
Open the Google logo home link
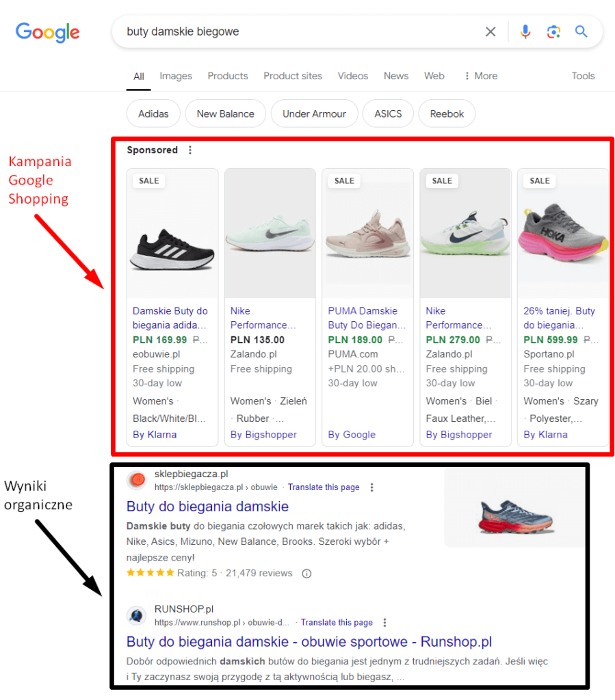[48, 32]
